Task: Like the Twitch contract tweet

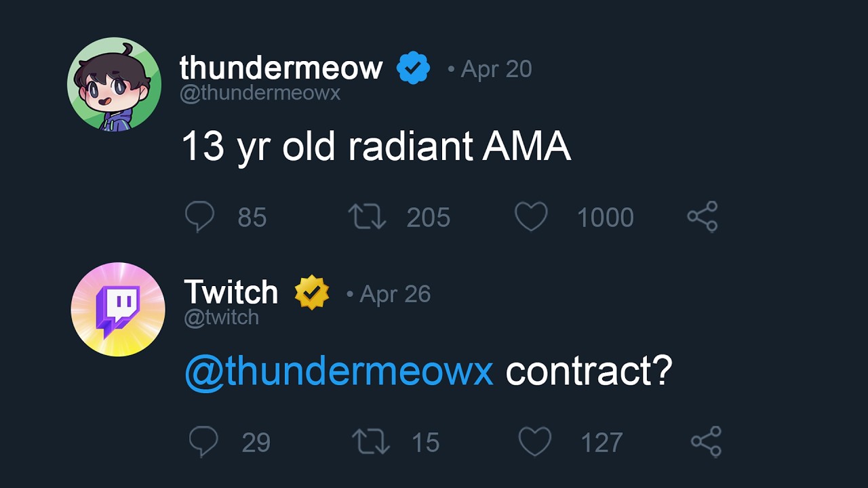Action: tap(535, 442)
